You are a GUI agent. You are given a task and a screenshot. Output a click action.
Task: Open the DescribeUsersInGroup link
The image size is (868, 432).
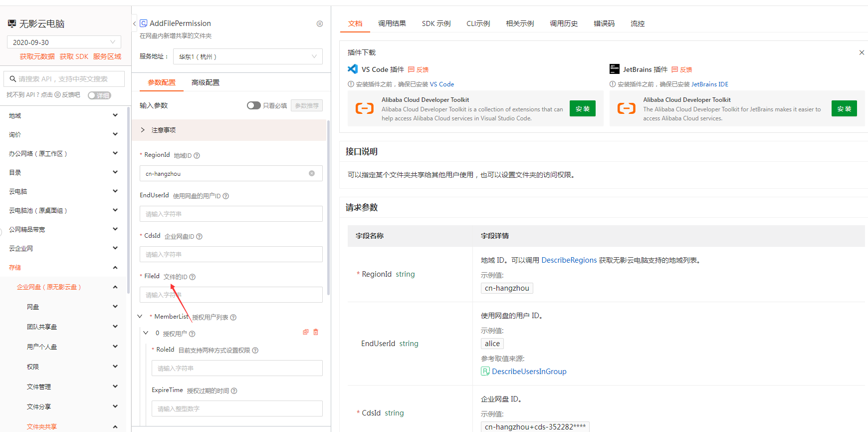pos(529,371)
